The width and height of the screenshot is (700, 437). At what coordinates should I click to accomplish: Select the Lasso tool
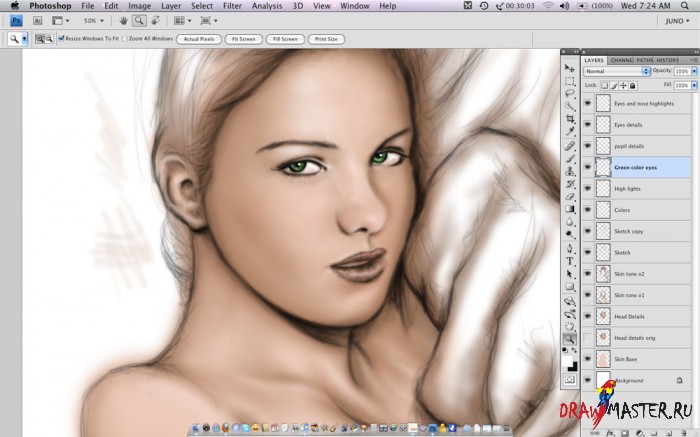click(x=570, y=93)
